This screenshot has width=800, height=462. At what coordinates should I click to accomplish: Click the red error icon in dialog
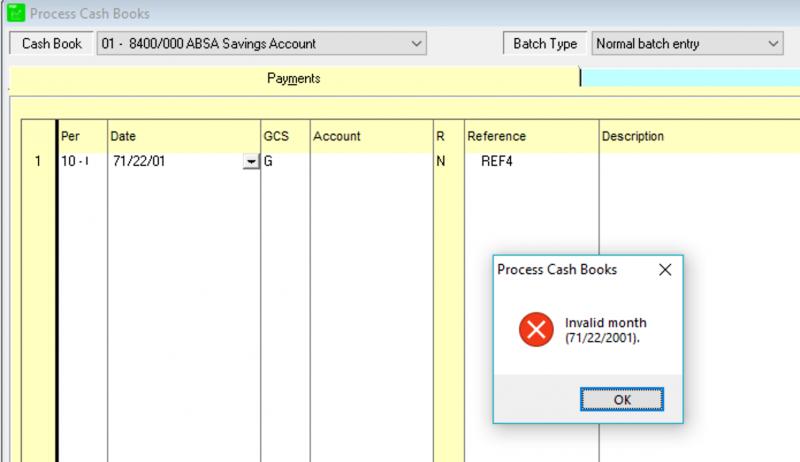coord(536,329)
